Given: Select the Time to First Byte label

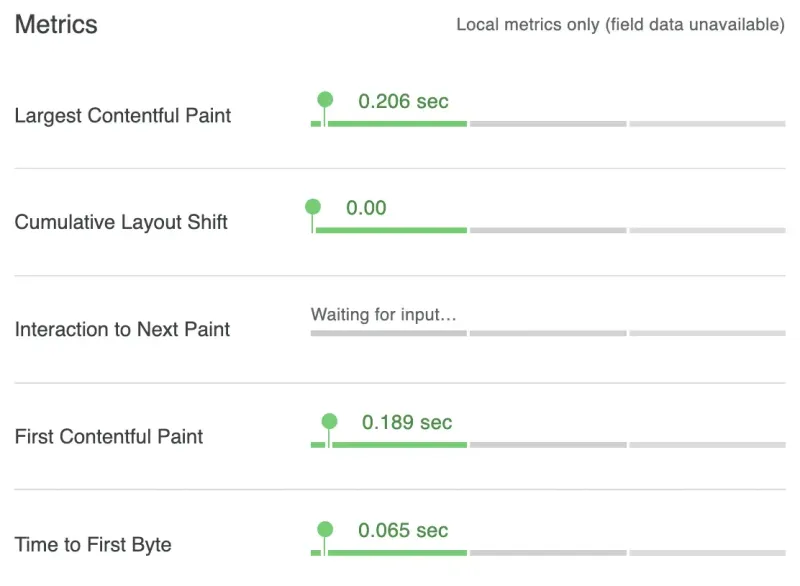Looking at the screenshot, I should point(93,545).
